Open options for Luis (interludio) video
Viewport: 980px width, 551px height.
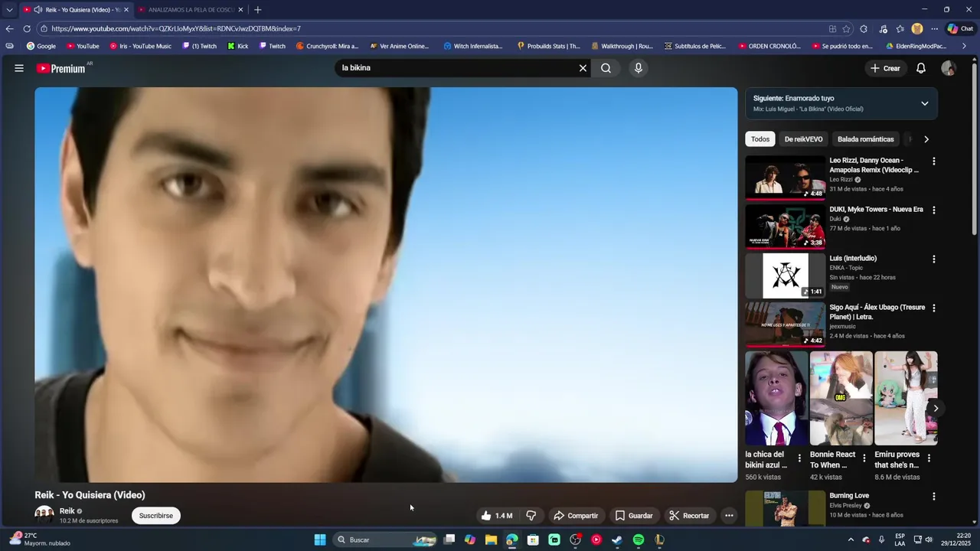point(933,259)
